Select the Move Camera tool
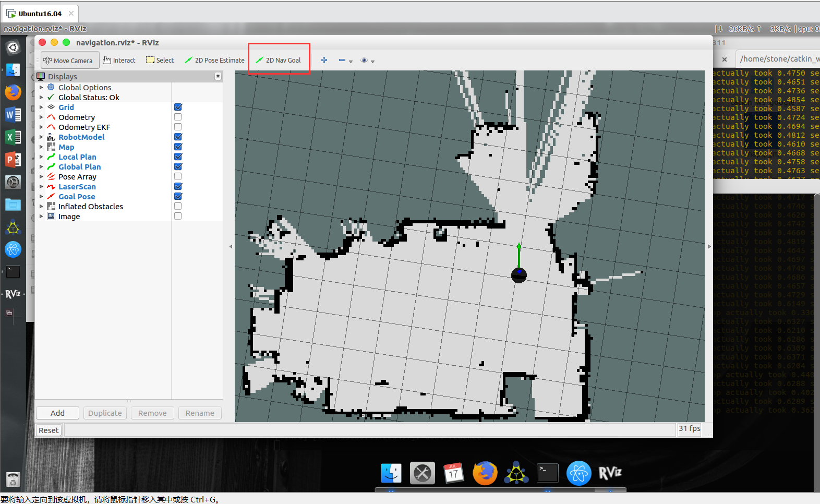The height and width of the screenshot is (504, 820). 70,61
